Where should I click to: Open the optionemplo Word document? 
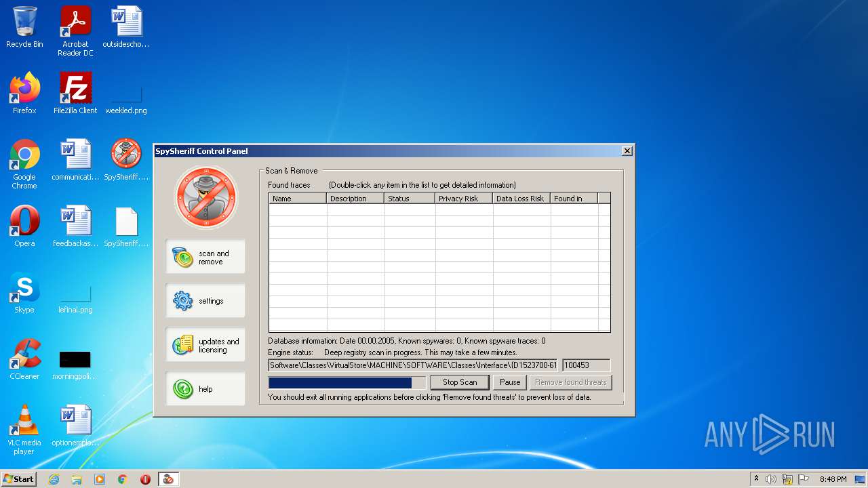click(x=75, y=426)
